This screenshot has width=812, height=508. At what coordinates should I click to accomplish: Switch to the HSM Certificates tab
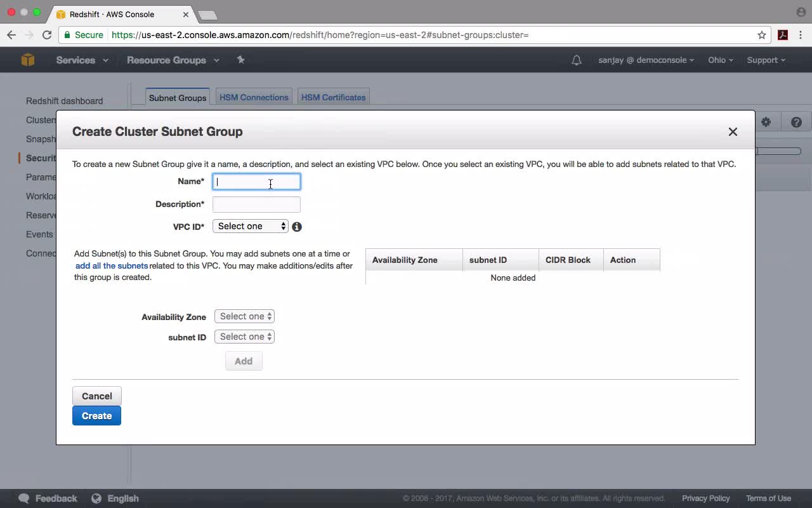(x=334, y=97)
